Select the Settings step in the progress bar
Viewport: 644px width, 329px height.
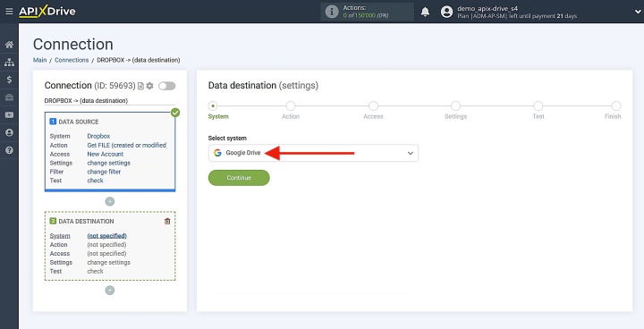click(455, 106)
